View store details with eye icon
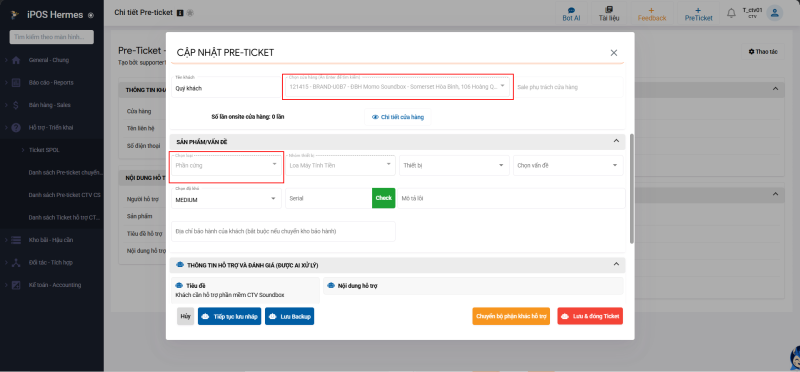The height and width of the screenshot is (372, 800). pos(397,117)
